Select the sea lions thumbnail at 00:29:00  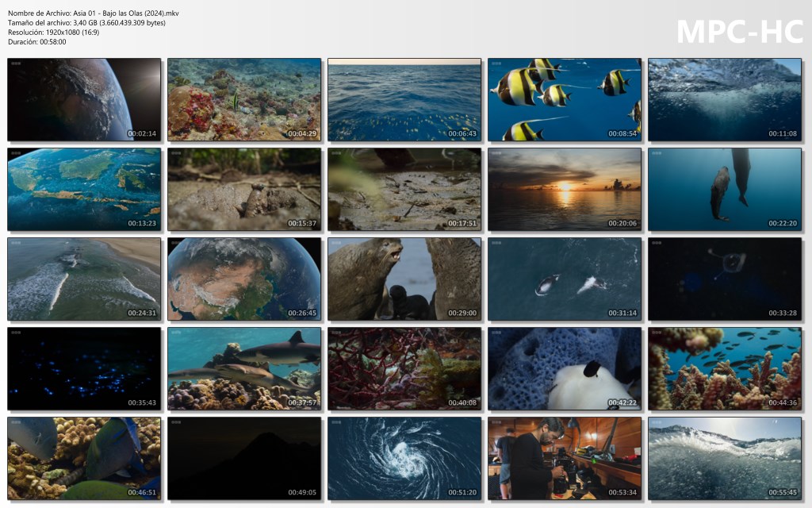tap(404, 279)
